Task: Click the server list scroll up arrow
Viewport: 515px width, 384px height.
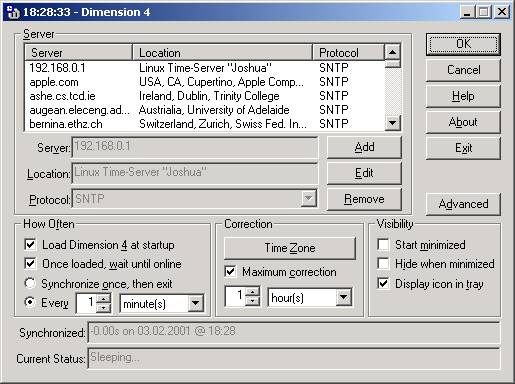Action: [392, 52]
